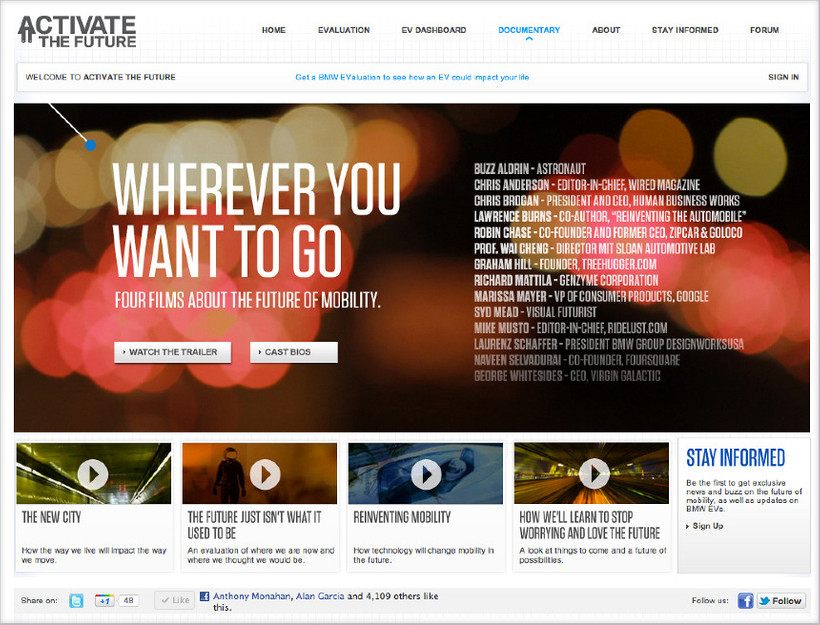Viewport: 820px width, 625px height.
Task: Open the Cast Bios button
Action: pyautogui.click(x=294, y=352)
